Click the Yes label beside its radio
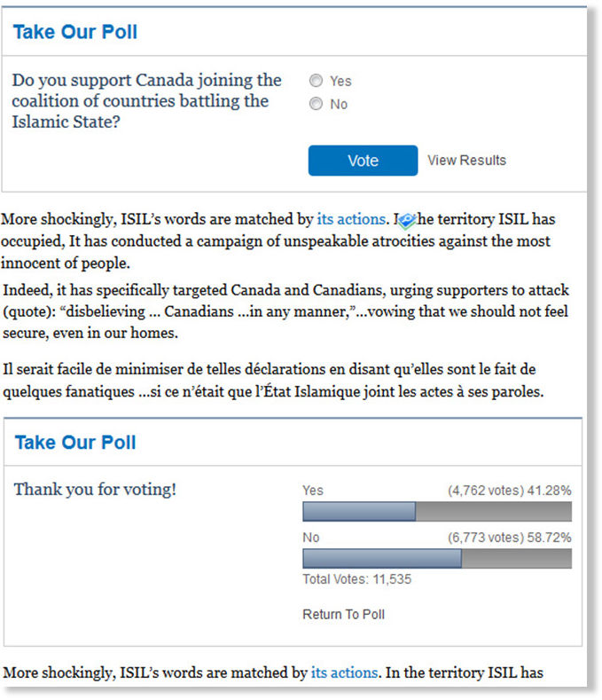 340,82
